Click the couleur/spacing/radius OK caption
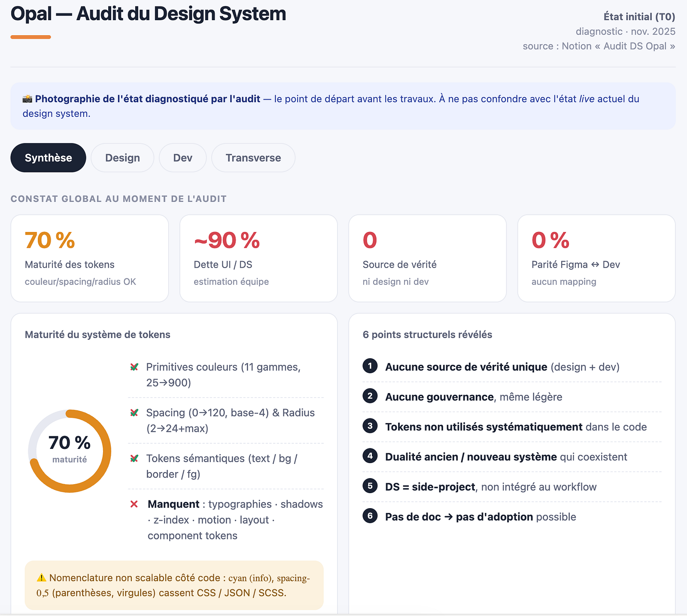Screen dimensions: 687x616 tap(80, 282)
